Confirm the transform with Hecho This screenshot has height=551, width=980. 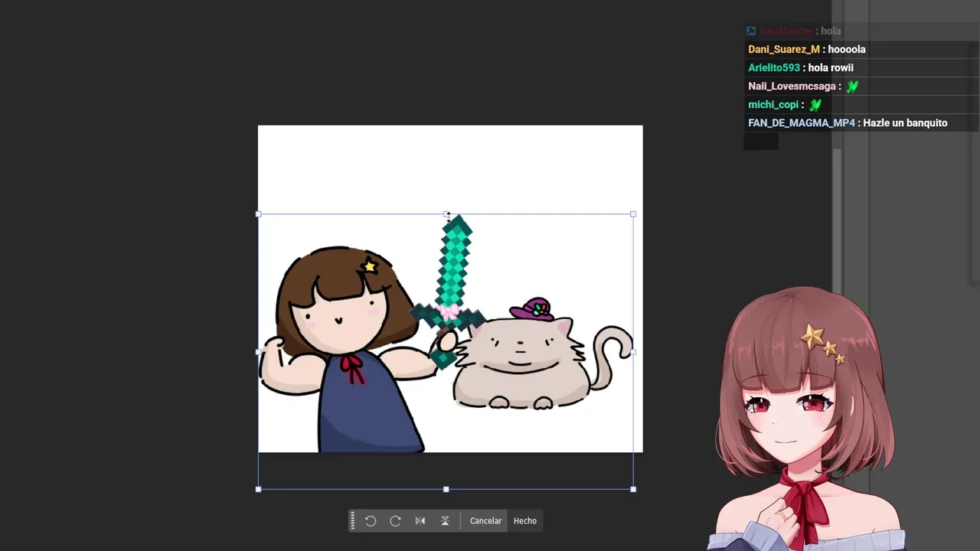(525, 520)
